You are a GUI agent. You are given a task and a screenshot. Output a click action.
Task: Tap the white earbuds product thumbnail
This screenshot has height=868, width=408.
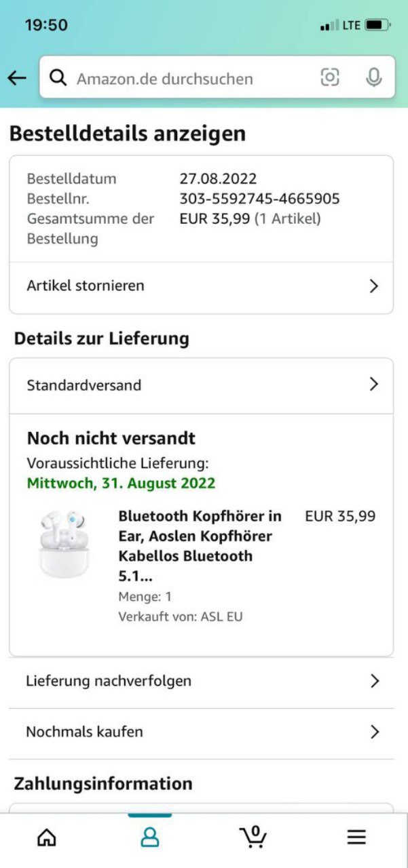pos(63,545)
